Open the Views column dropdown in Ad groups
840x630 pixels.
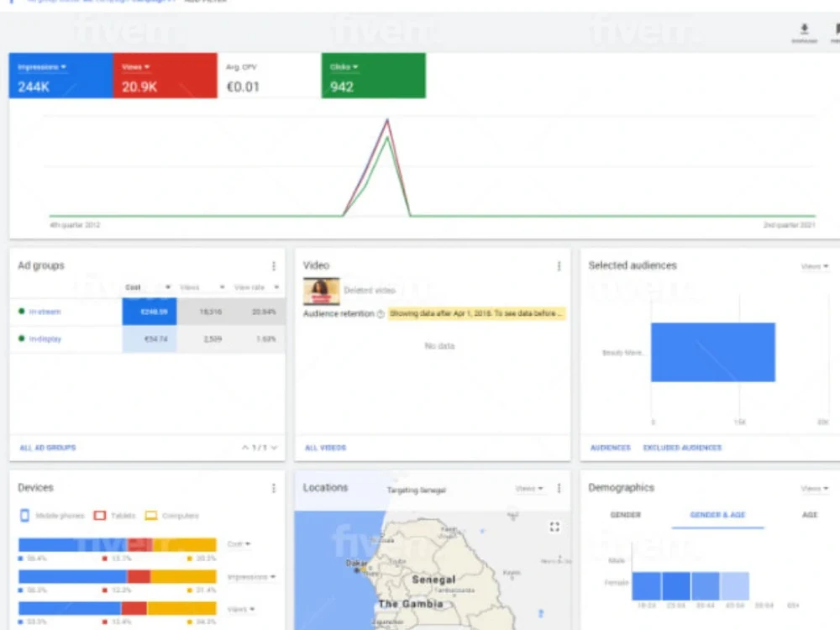pos(202,287)
